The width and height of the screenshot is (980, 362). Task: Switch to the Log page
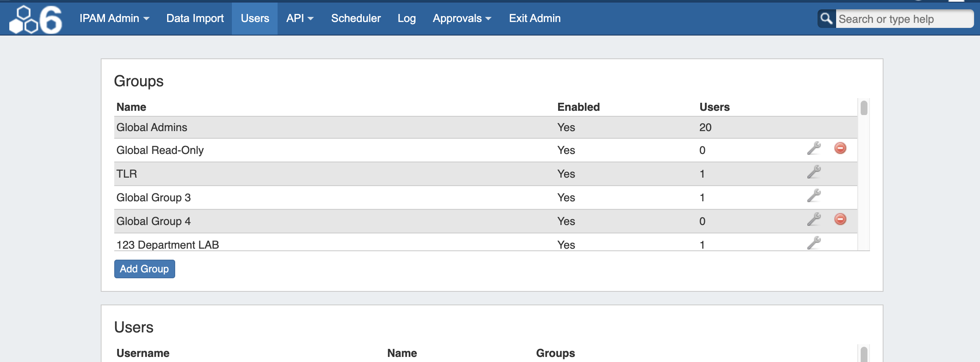(x=406, y=18)
